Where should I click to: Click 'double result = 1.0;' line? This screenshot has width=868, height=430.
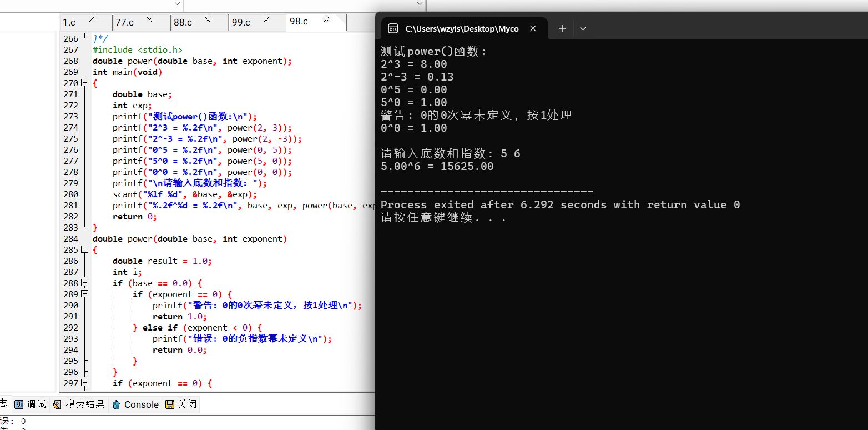click(x=162, y=261)
